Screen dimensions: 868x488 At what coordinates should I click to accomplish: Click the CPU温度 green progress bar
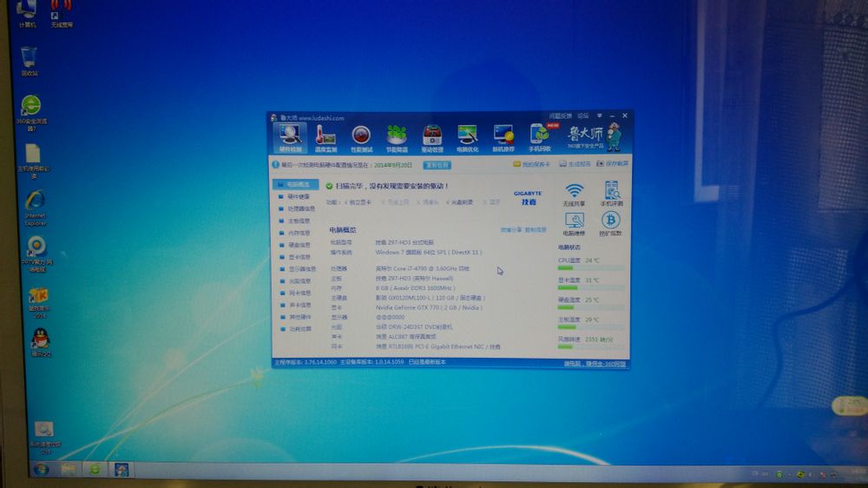click(590, 268)
